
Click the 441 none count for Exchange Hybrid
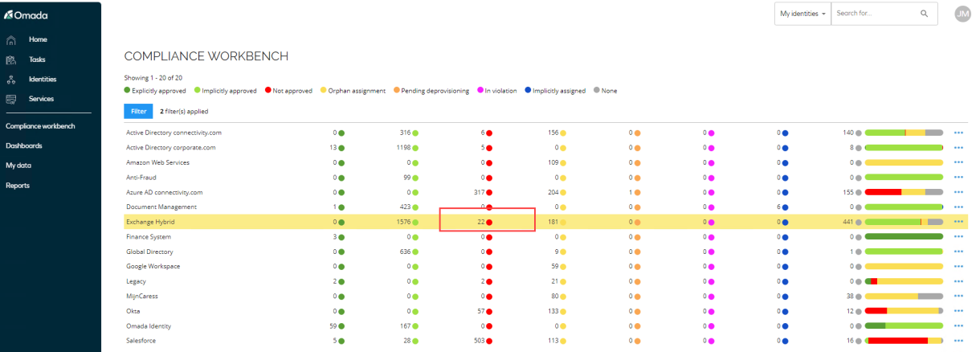tap(847, 222)
